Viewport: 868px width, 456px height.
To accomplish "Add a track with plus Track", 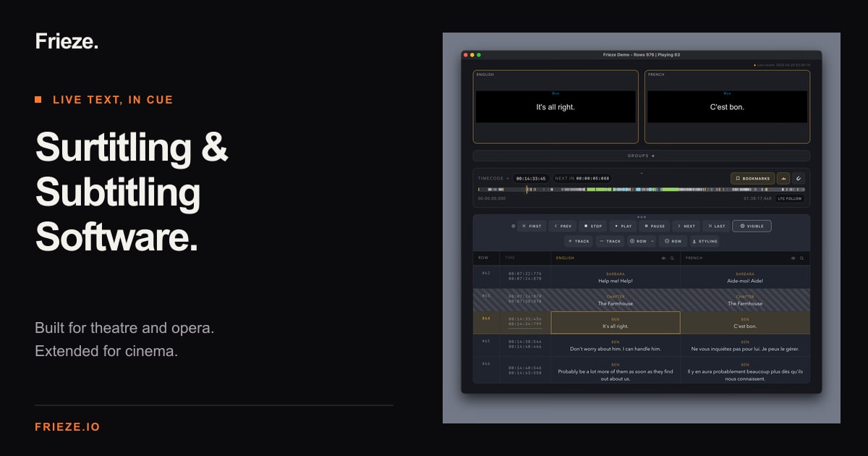I will [579, 241].
